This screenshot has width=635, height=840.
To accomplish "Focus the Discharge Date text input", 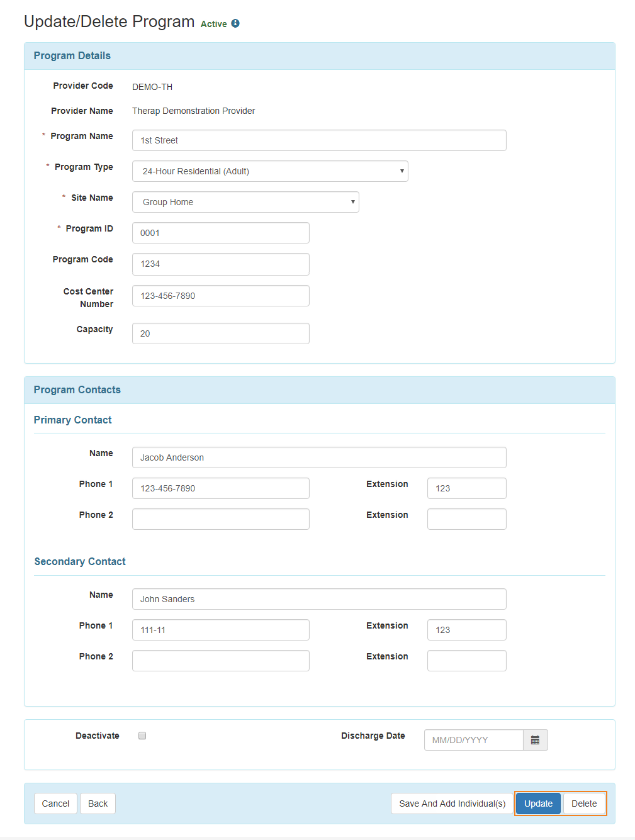I will (x=473, y=740).
